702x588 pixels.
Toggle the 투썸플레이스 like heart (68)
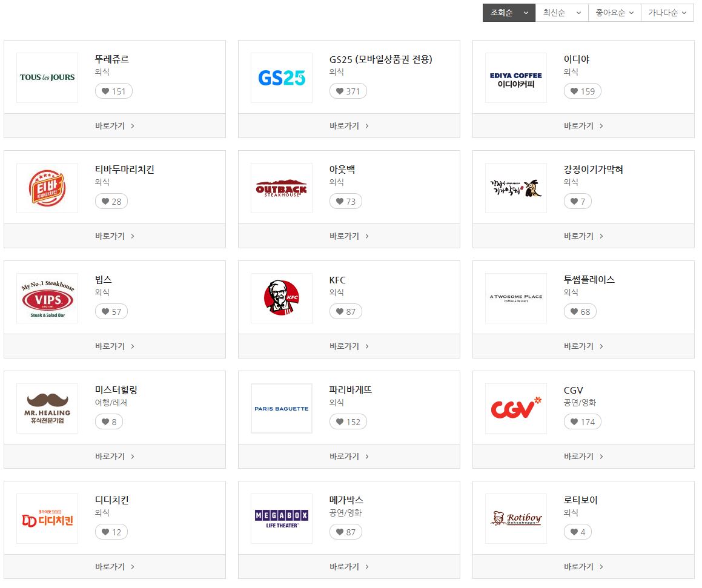click(x=580, y=311)
